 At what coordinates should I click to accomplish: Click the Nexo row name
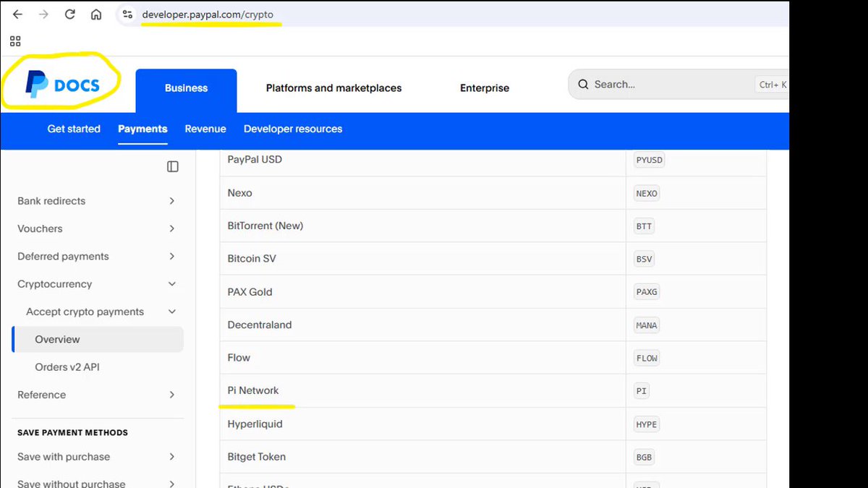point(239,193)
